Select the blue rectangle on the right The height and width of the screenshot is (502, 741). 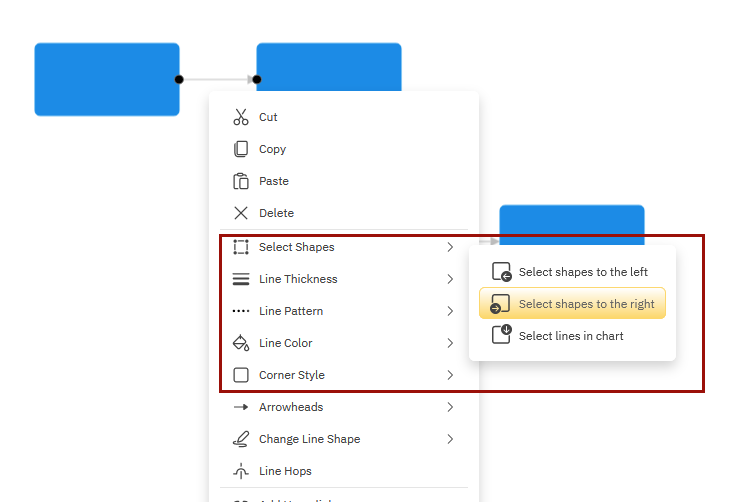pyautogui.click(x=571, y=220)
